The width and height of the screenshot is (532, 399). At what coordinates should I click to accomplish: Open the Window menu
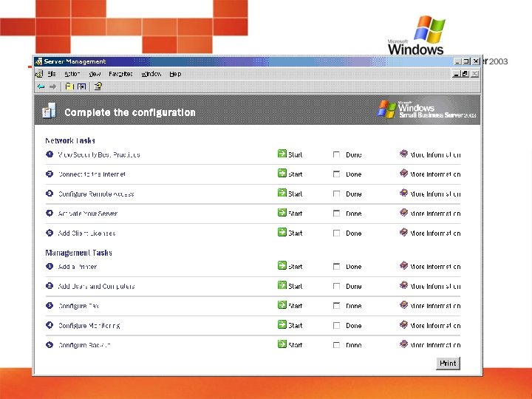click(151, 74)
